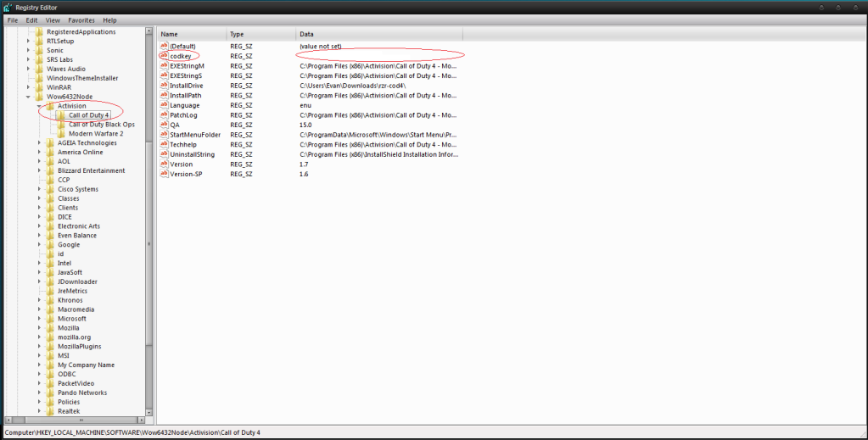Expand the Waves Audio key
868x440 pixels.
[x=28, y=69]
